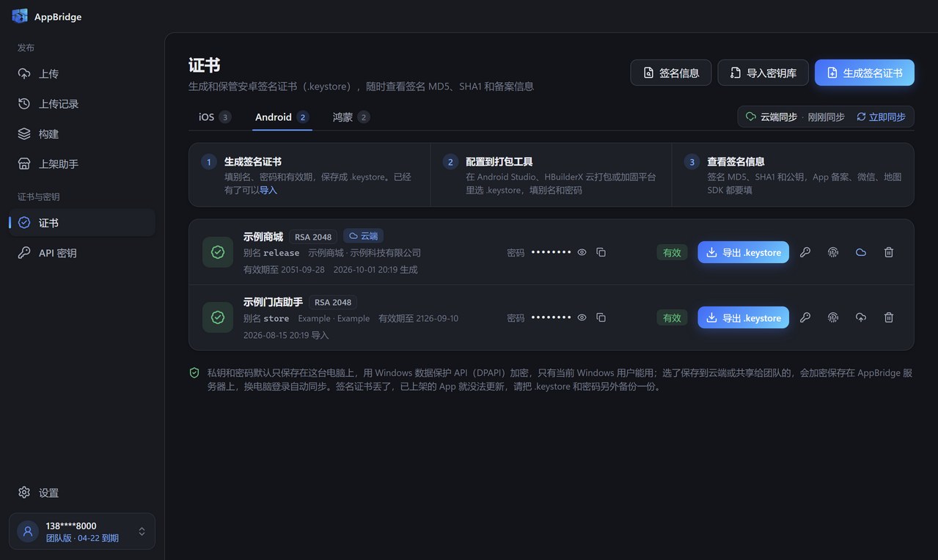This screenshot has height=560, width=938.
Task: Export .keystore for 示例商城
Action: [743, 252]
